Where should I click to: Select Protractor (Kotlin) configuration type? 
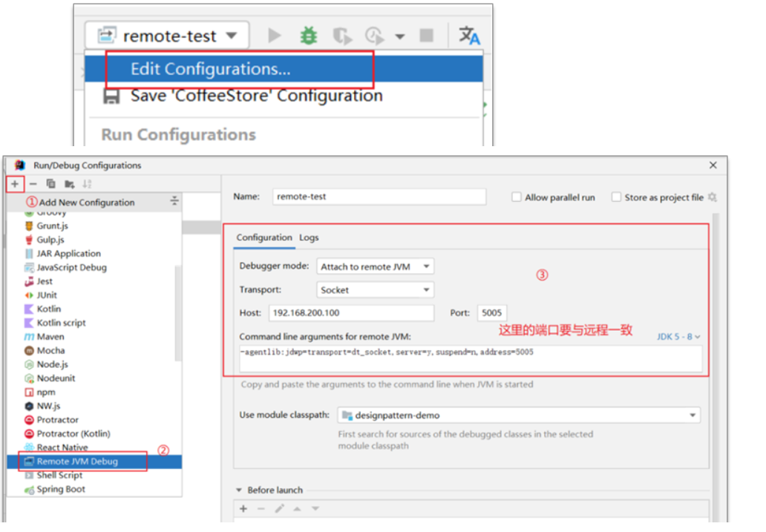(95, 433)
